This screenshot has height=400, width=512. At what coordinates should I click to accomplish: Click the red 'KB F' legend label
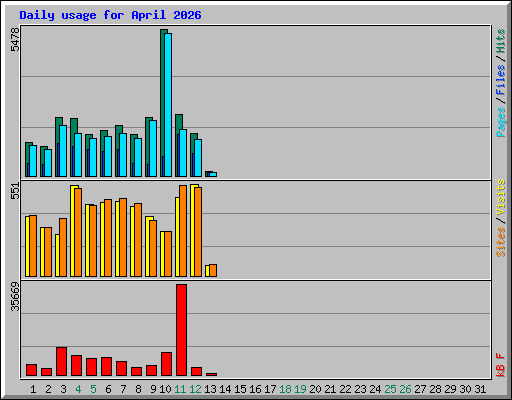(501, 365)
